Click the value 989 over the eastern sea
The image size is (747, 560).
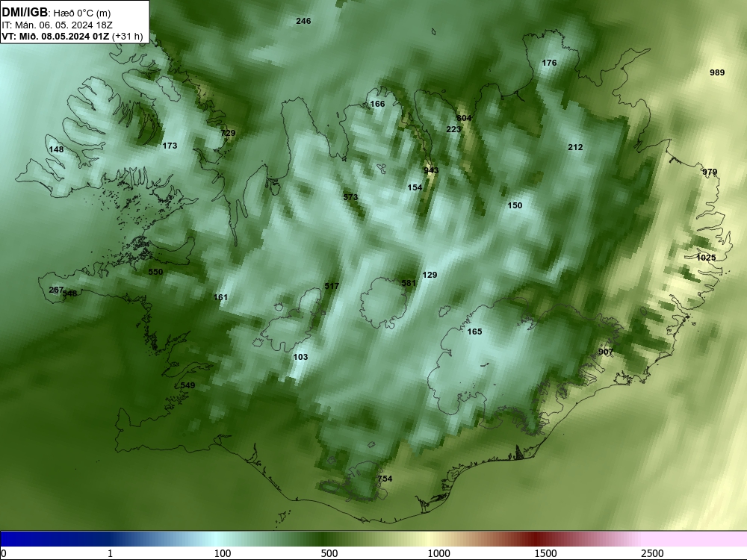(717, 72)
